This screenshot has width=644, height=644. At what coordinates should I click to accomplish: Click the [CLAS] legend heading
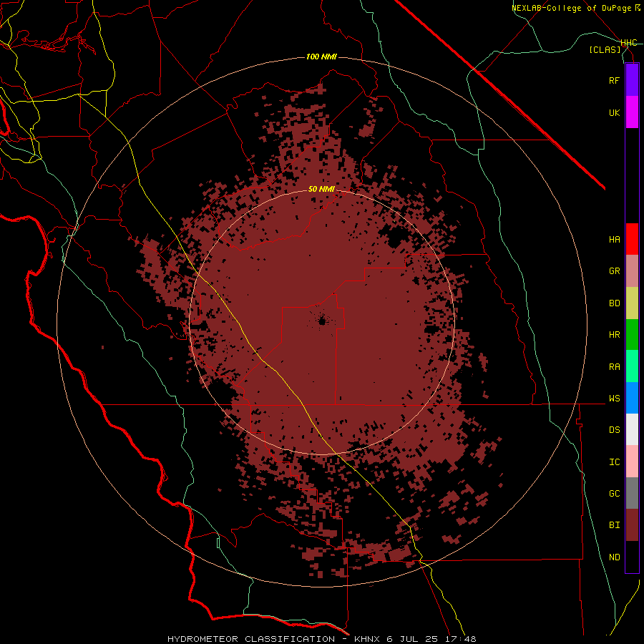click(605, 49)
